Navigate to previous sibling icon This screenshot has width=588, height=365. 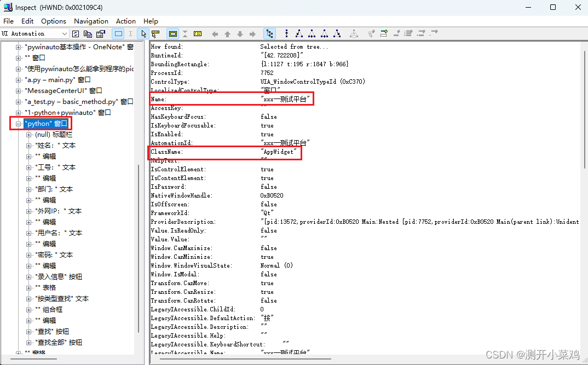click(312, 34)
